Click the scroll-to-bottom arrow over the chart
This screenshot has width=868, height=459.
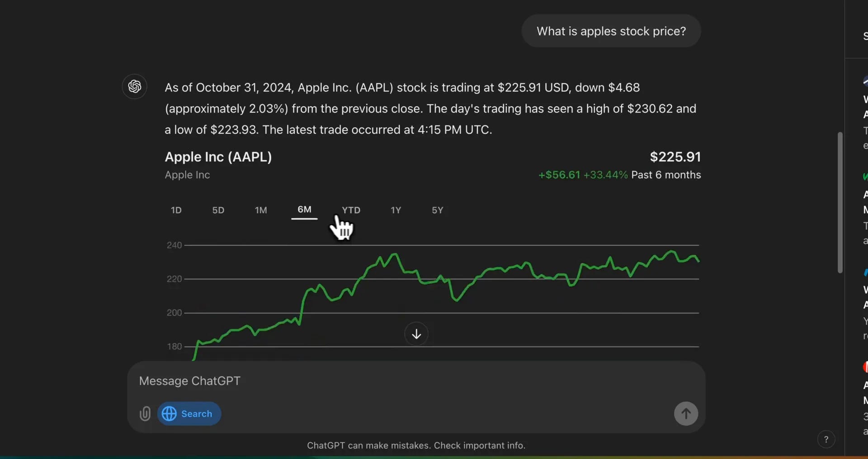(416, 334)
